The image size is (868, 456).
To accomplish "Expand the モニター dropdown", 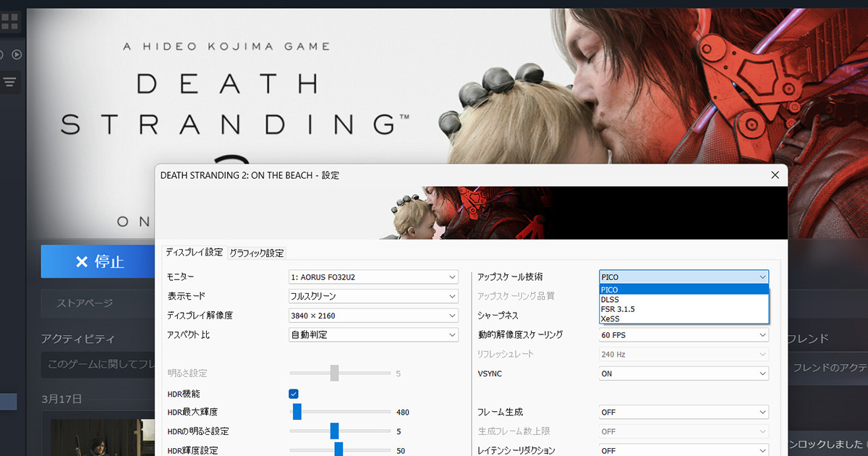I will click(373, 277).
